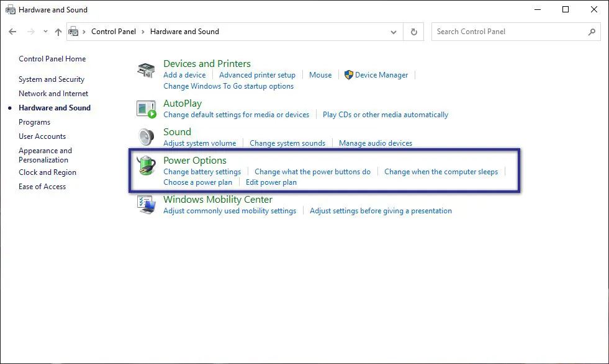The image size is (609, 364).
Task: Expand the address bar history dropdown
Action: (x=394, y=32)
